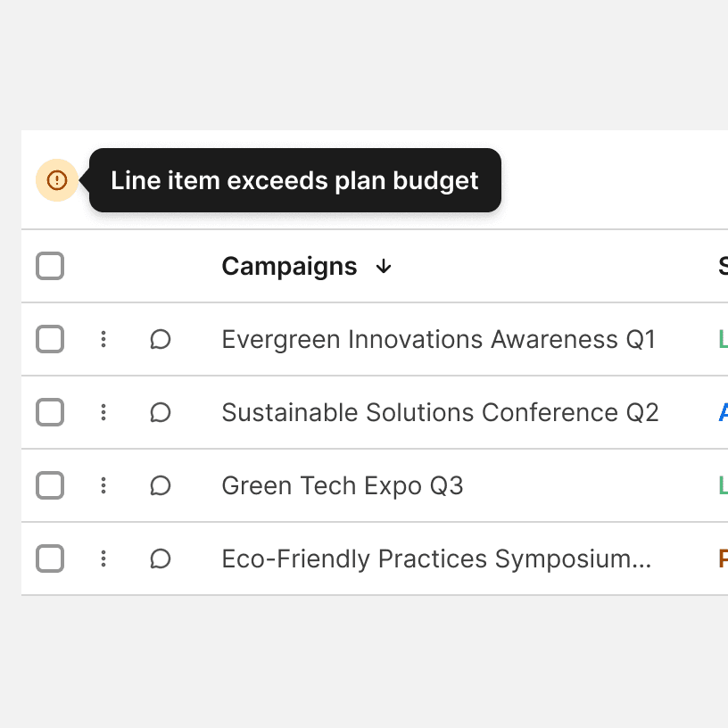The height and width of the screenshot is (728, 728).
Task: Open row menu for Green Tech Expo Q3
Action: [103, 485]
